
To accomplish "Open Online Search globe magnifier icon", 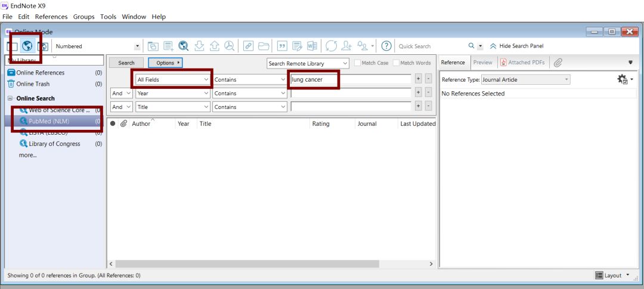I will pos(183,46).
